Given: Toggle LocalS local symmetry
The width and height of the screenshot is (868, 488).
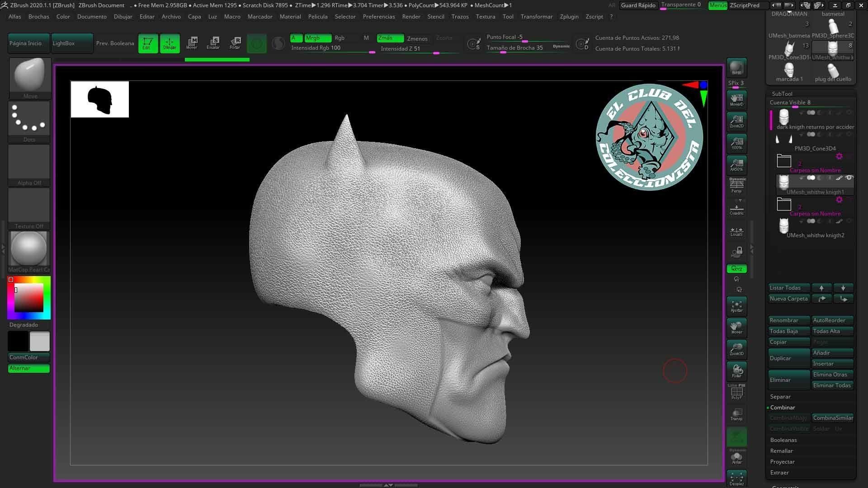Looking at the screenshot, I should 736,231.
